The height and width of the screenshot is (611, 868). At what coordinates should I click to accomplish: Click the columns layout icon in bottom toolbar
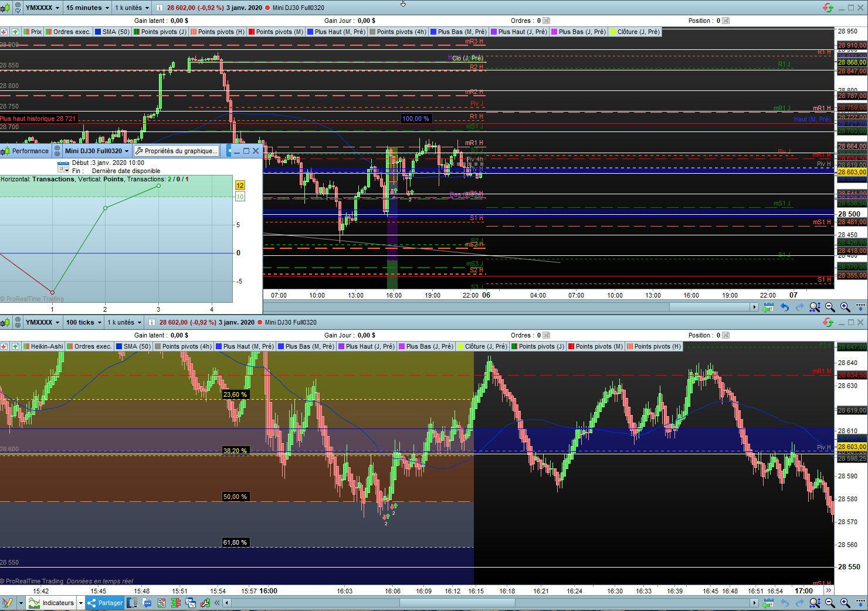point(132,603)
